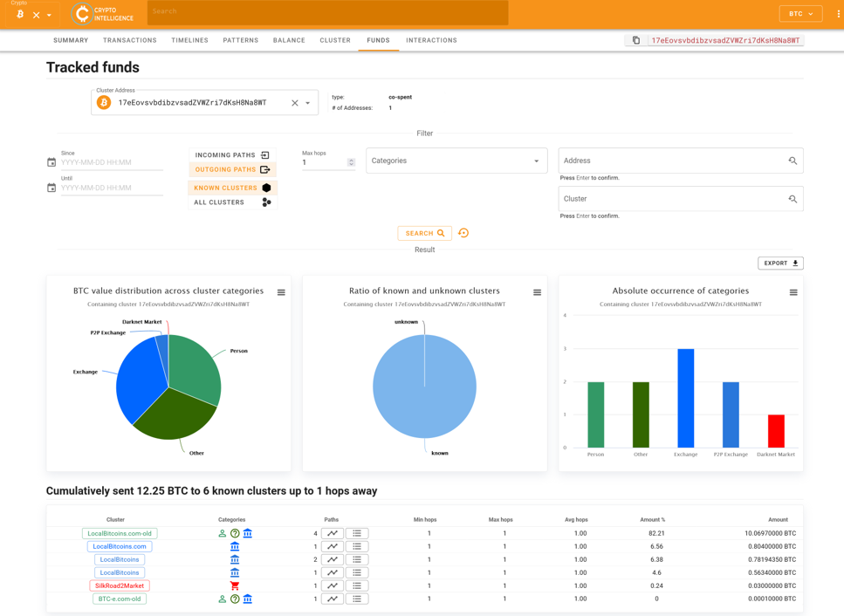Focus the Address filter input

click(x=673, y=161)
